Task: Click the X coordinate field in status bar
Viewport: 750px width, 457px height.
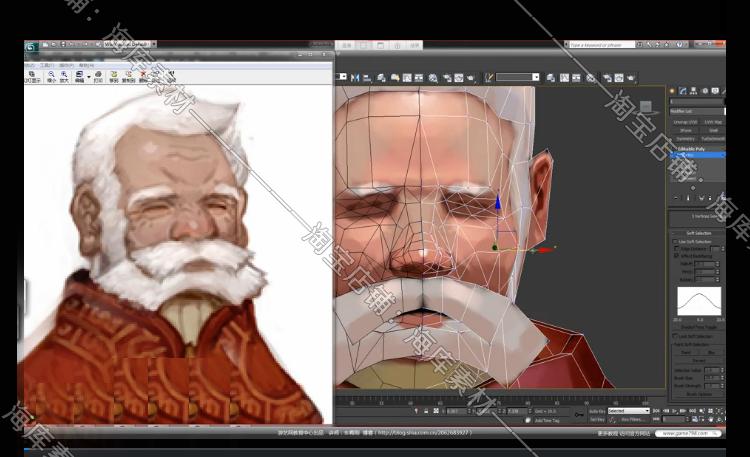Action: 457,411
